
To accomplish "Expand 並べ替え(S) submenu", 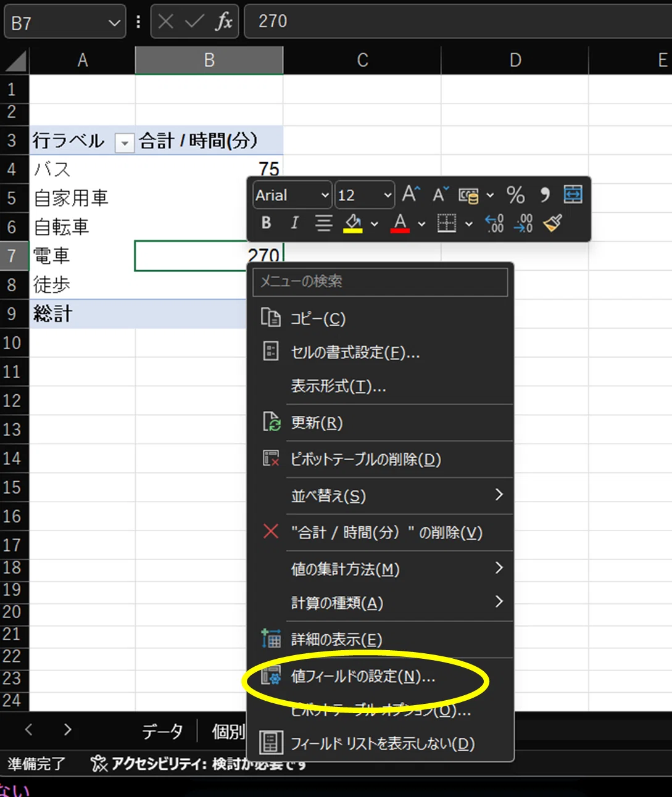I will pos(380,495).
